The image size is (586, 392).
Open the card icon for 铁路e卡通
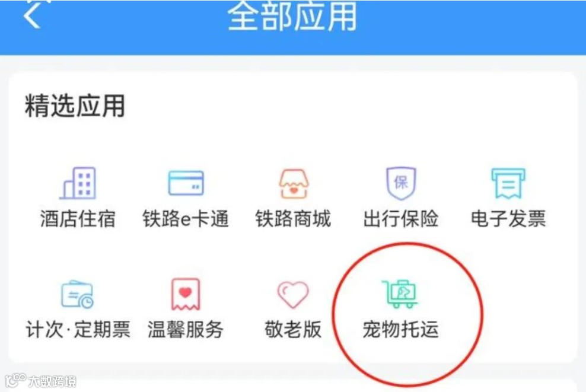(x=186, y=183)
